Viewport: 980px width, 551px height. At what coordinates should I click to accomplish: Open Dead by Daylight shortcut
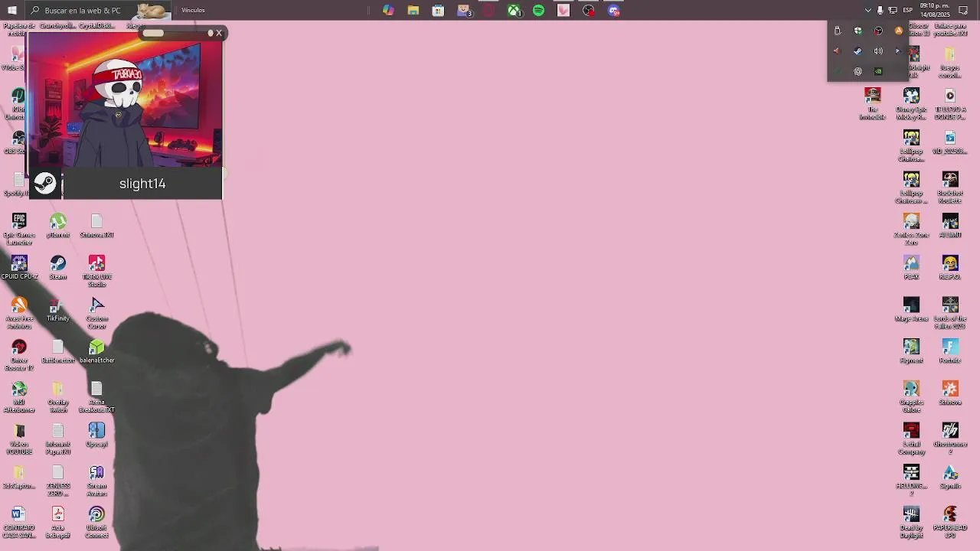click(x=911, y=523)
